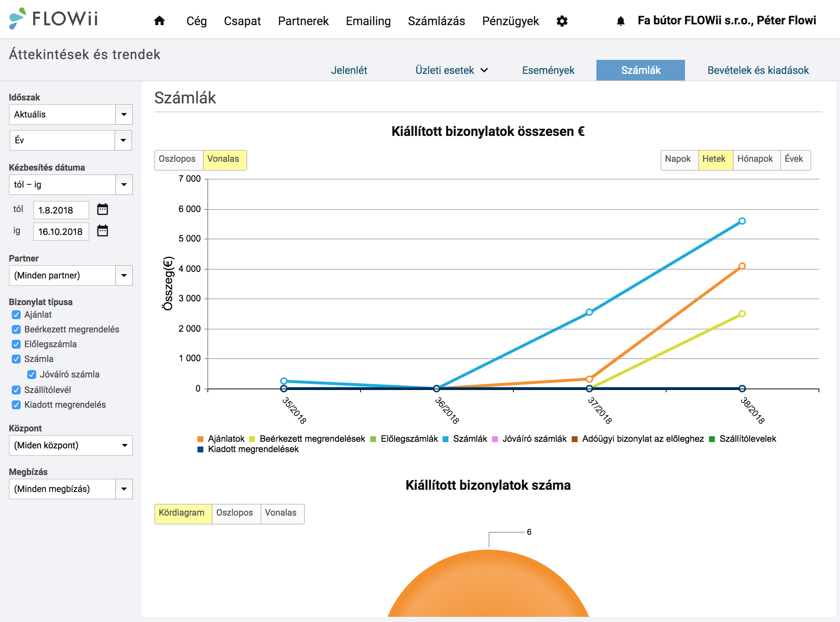The width and height of the screenshot is (840, 622).
Task: Open the Csapat menu
Action: pyautogui.click(x=242, y=21)
